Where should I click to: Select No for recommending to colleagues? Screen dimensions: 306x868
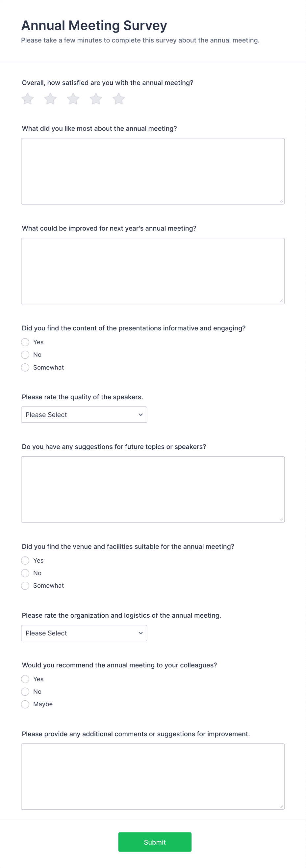25,691
